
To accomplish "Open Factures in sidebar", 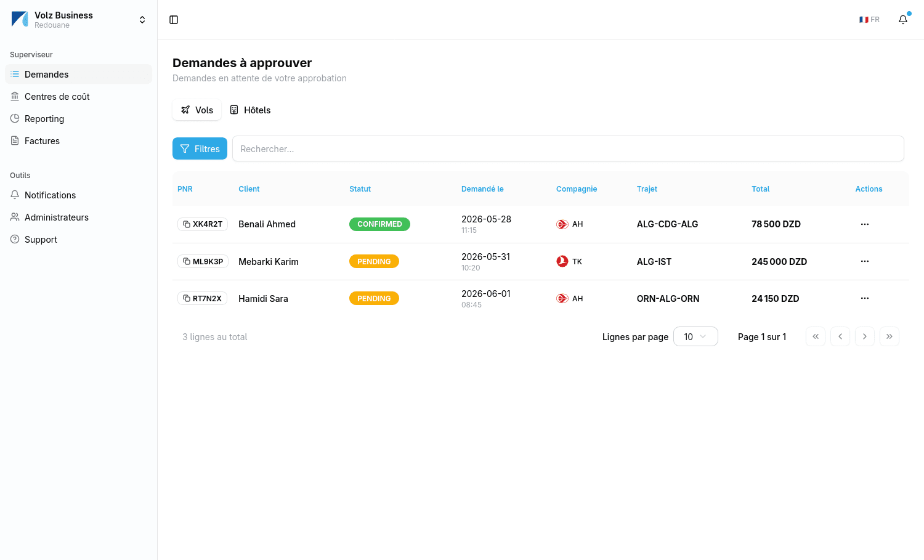I will (x=78, y=140).
